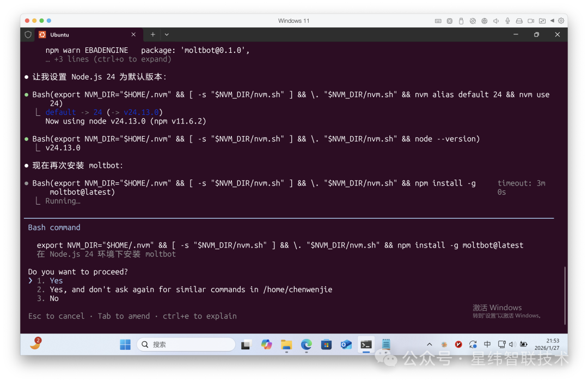This screenshot has width=588, height=382.
Task: Add a new terminal tab with plus button
Action: point(153,34)
